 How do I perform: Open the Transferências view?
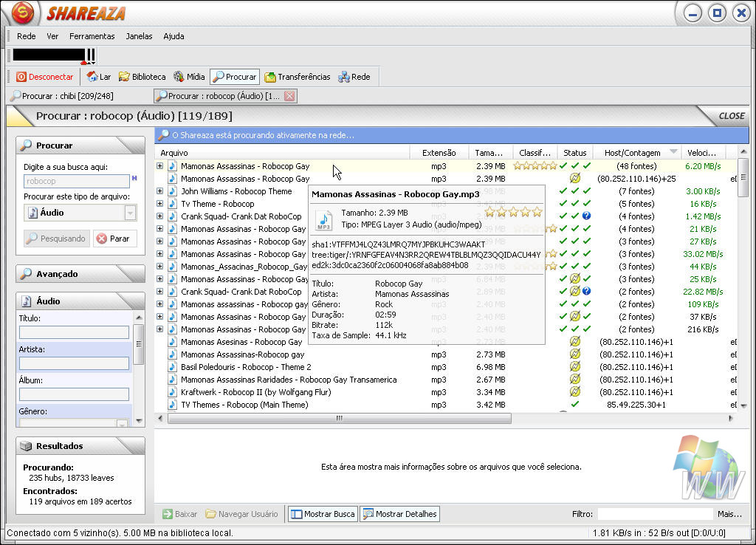(x=298, y=77)
